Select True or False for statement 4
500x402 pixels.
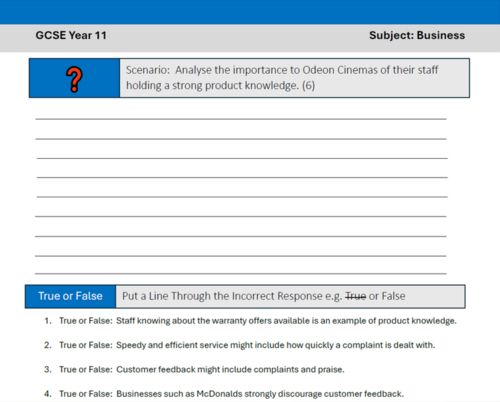86,394
